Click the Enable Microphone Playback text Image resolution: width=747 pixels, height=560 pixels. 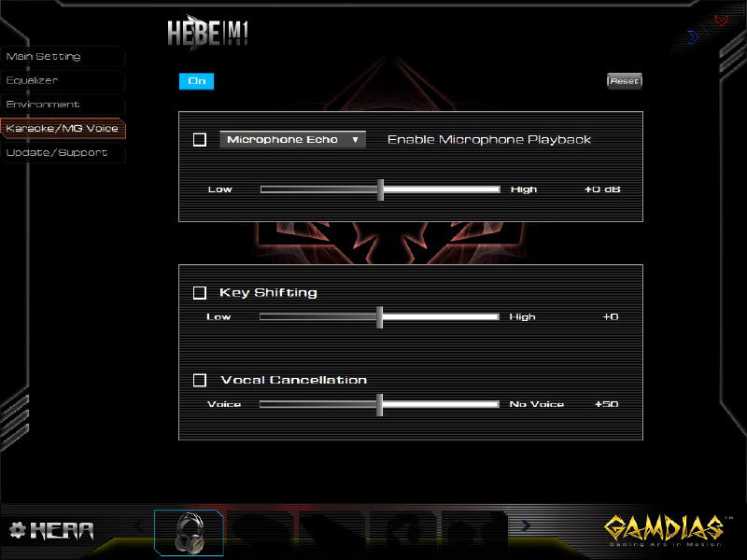[x=488, y=139]
